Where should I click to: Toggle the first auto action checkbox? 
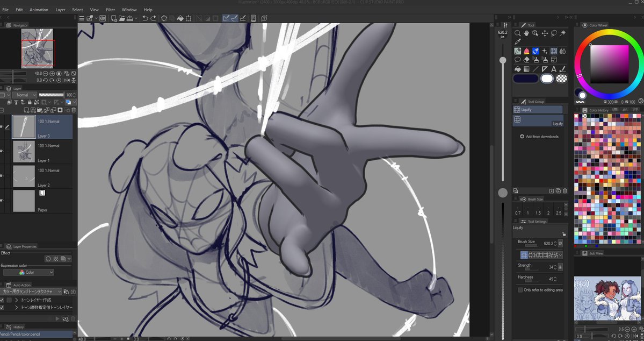click(x=2, y=300)
